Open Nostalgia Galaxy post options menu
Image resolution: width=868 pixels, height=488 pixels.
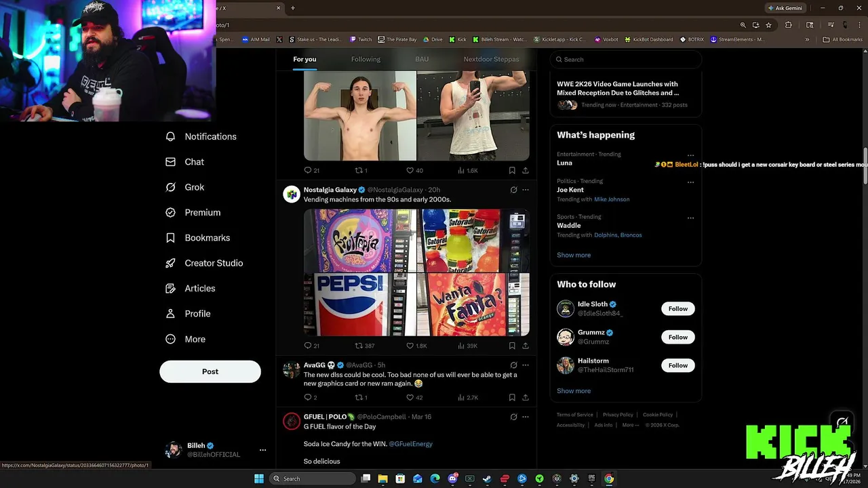click(526, 190)
